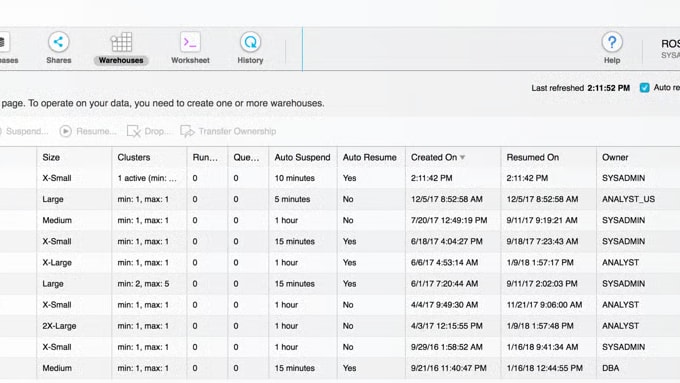
Task: Switch to the Worksheet tab label
Action: click(x=190, y=60)
